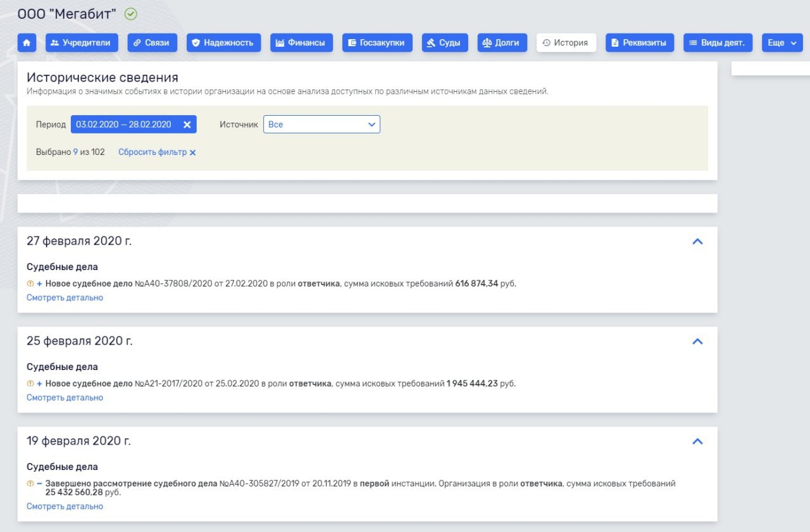This screenshot has width=810, height=532.
Task: Clear the period filter with X icon
Action: 187,125
